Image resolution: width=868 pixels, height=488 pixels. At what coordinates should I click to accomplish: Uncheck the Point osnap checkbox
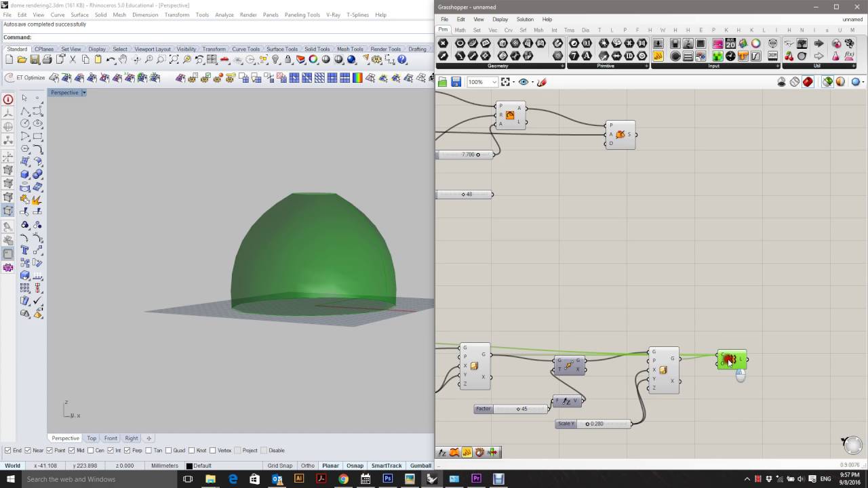pyautogui.click(x=50, y=451)
